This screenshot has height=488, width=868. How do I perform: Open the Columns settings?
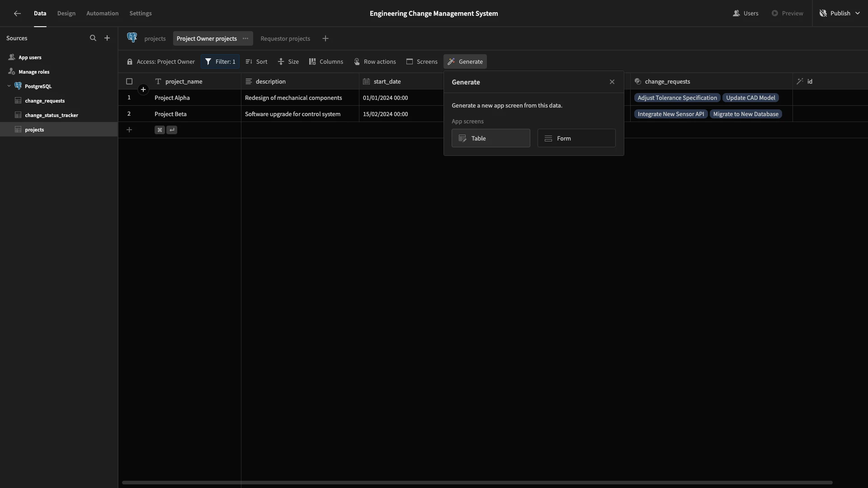[x=326, y=61]
